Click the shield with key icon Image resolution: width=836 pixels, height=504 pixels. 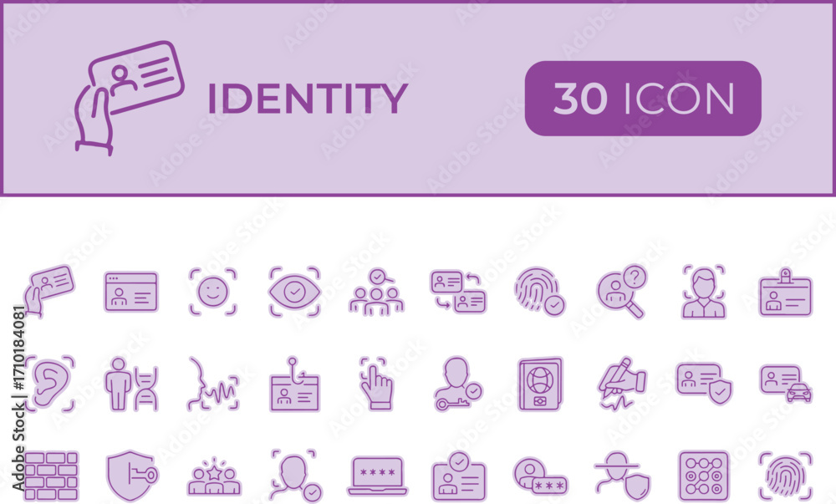(132, 476)
